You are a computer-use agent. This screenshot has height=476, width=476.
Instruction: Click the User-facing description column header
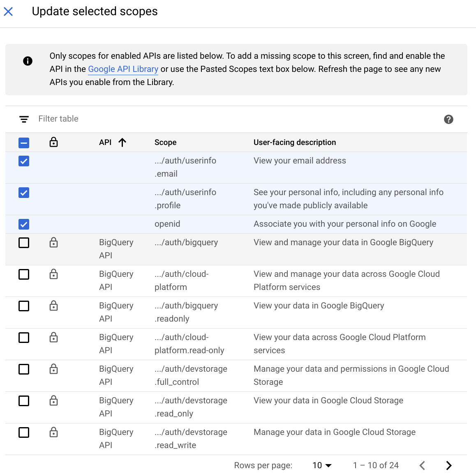point(294,143)
